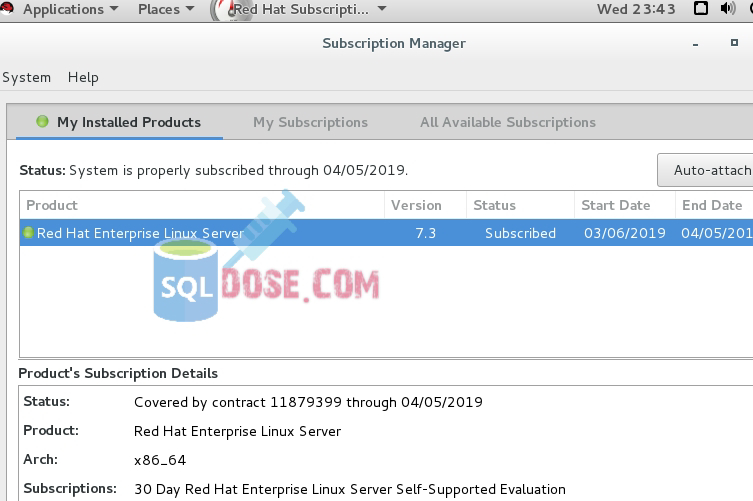Click the 03/06/2019 start date cell
Viewport: 753px width, 501px height.
[625, 233]
